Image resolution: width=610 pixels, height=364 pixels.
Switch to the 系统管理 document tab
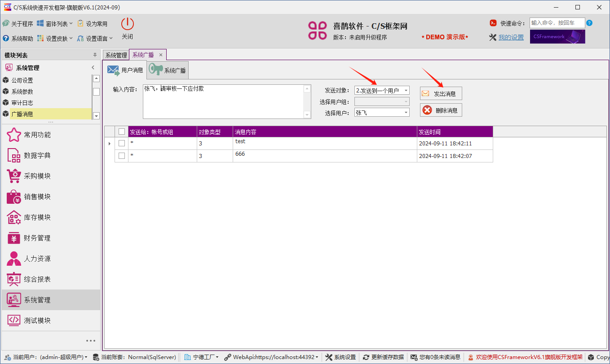pyautogui.click(x=116, y=55)
